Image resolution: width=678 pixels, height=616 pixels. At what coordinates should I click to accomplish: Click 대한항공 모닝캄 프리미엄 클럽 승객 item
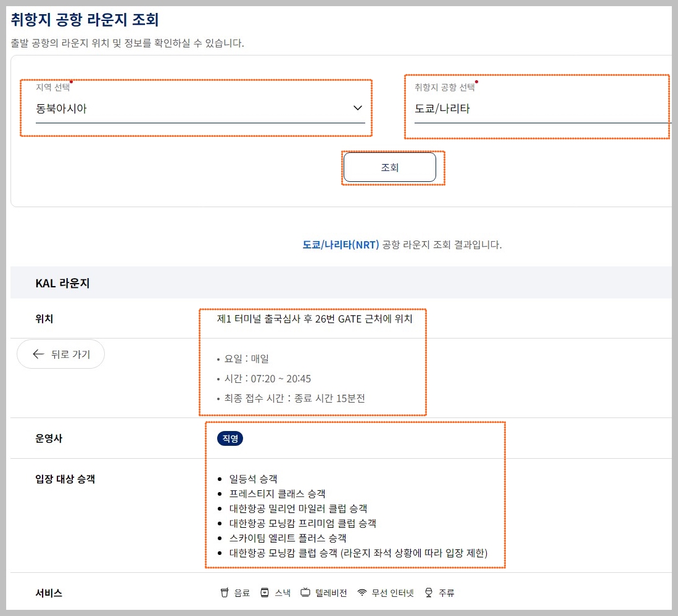coord(303,523)
